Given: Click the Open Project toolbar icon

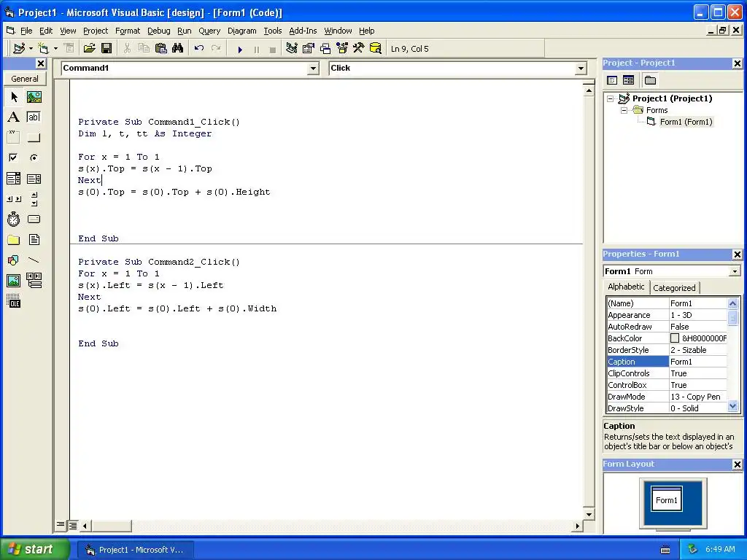Looking at the screenshot, I should 90,49.
